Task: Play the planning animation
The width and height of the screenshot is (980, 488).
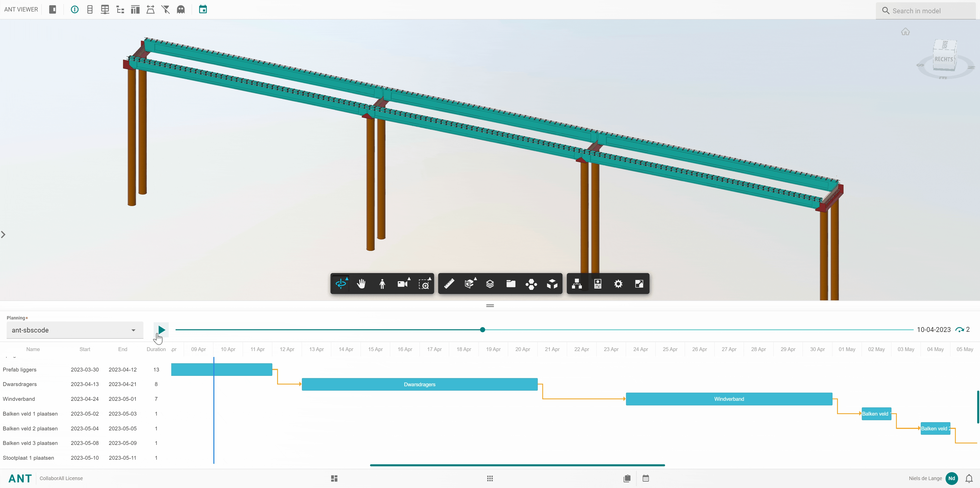Action: (x=161, y=329)
